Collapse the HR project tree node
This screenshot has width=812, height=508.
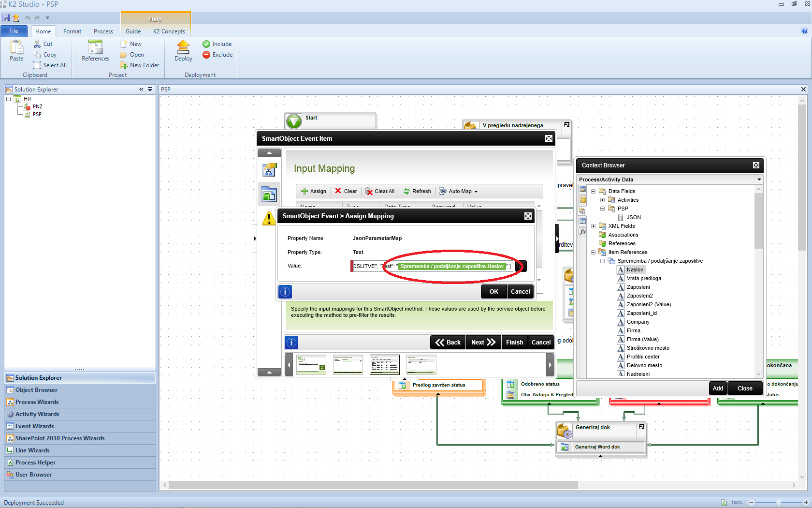point(8,99)
